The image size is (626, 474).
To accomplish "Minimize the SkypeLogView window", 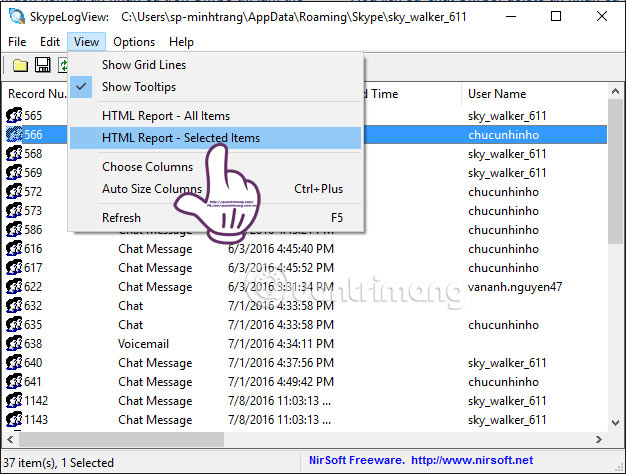I will (511, 16).
